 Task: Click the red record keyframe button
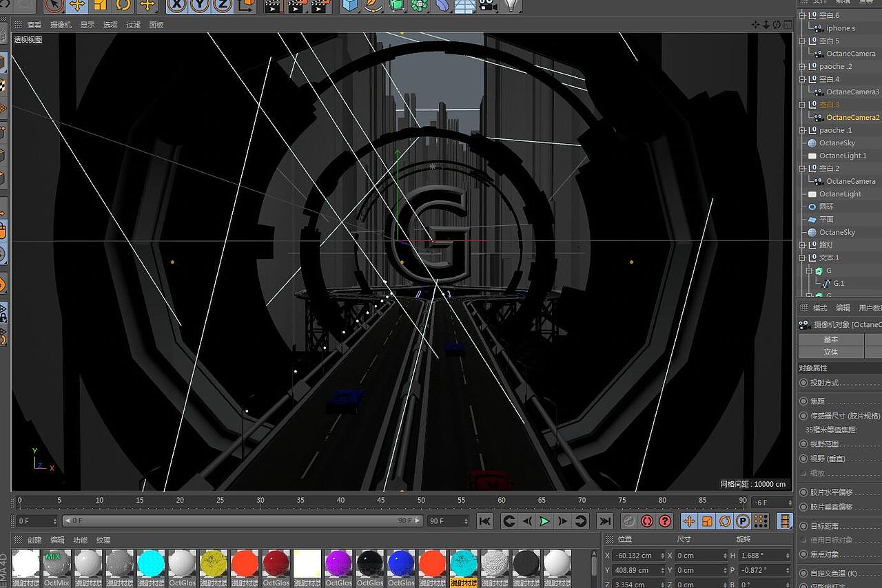coord(646,521)
